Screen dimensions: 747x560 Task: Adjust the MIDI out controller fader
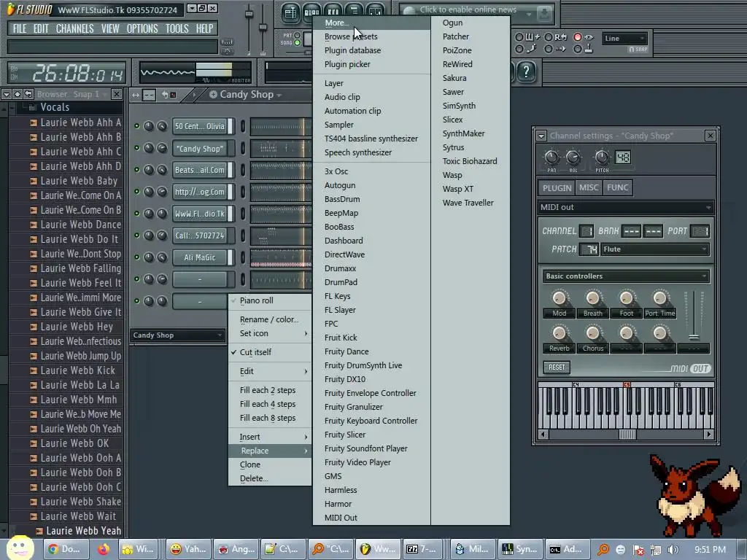(x=694, y=337)
